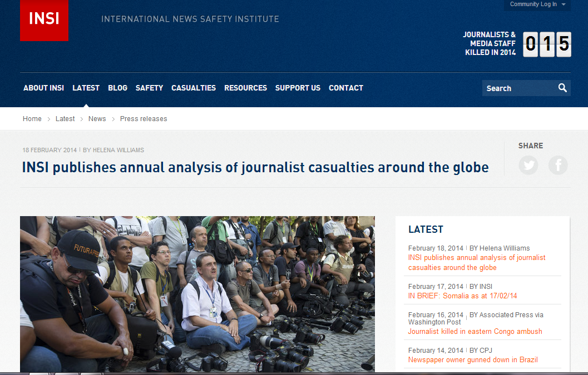Open the Somalia IN BRIEF article
The height and width of the screenshot is (375, 588).
462,296
